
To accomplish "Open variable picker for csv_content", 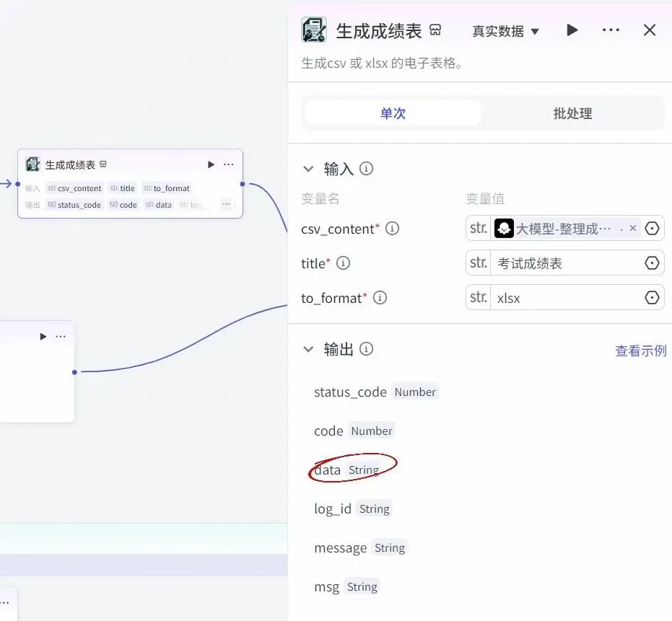I will point(652,228).
